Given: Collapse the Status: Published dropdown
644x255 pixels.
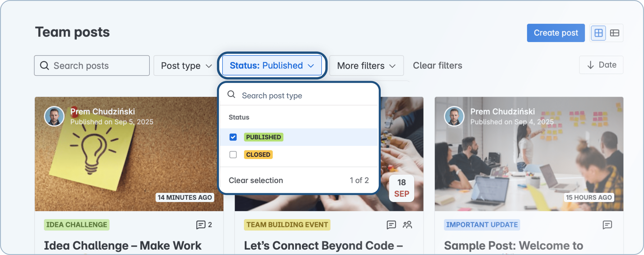Looking at the screenshot, I should pos(272,66).
